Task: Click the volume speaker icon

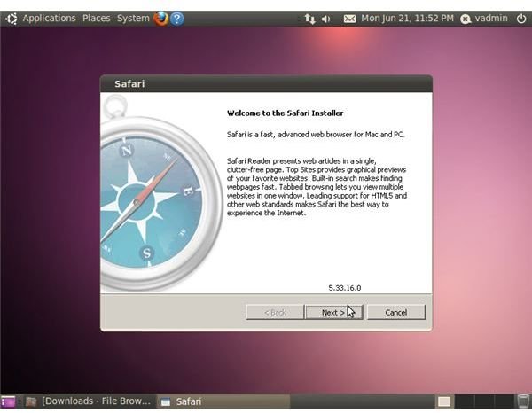Action: pyautogui.click(x=325, y=19)
